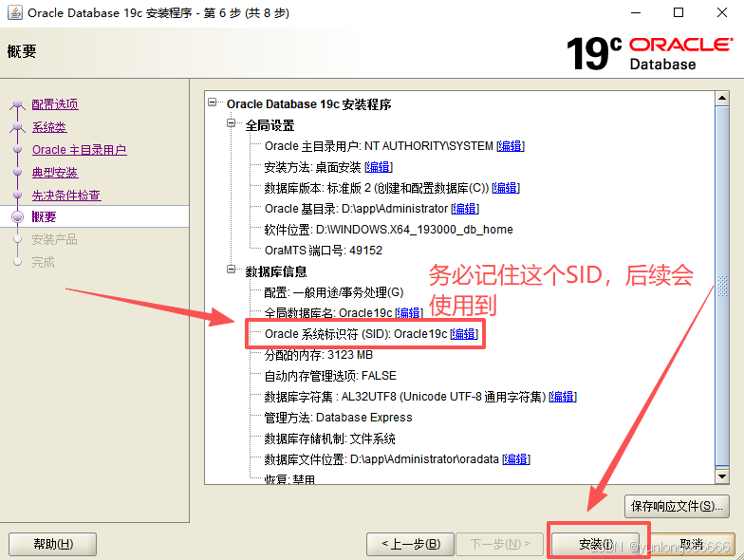Edit the 数据库版本 标准版 2 setting
The image size is (744, 560).
coord(506,188)
